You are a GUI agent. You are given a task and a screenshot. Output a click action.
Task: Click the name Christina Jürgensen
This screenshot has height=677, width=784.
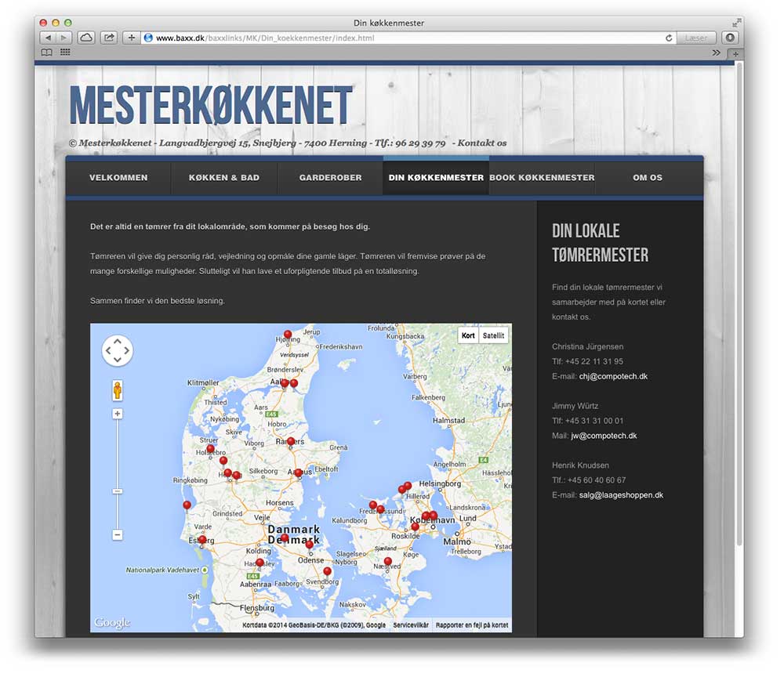pos(587,346)
